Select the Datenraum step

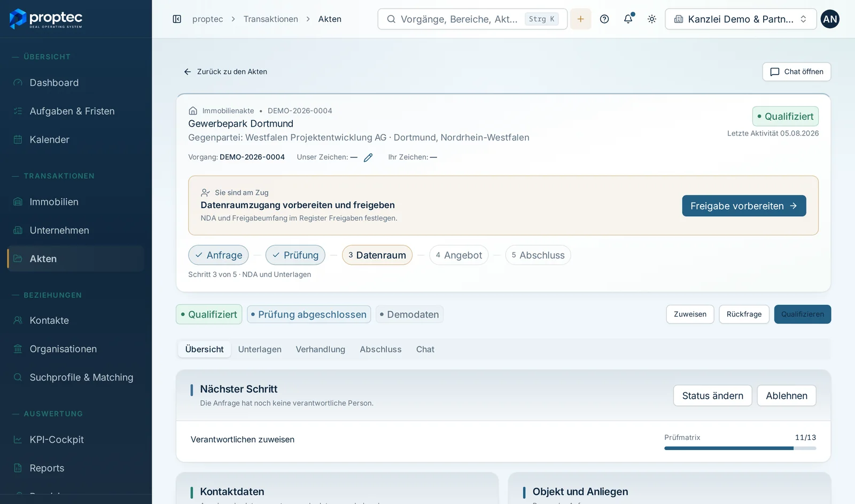(377, 255)
